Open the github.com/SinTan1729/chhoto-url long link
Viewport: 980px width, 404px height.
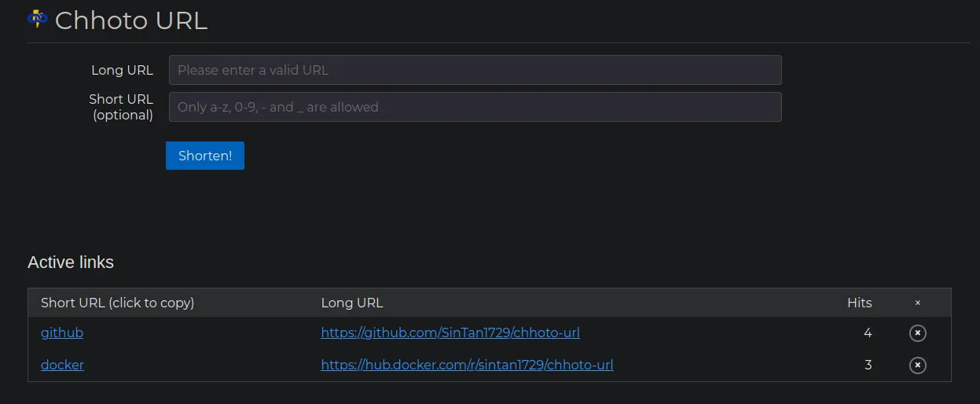pyautogui.click(x=450, y=332)
